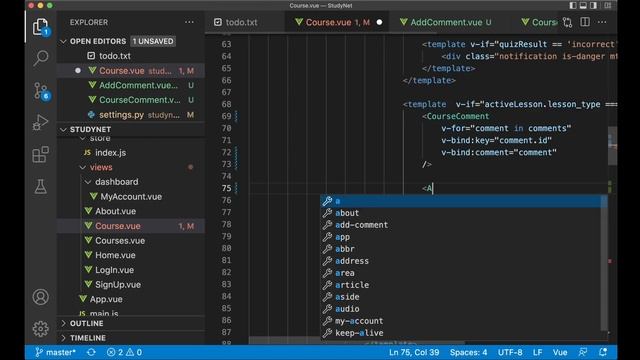Open the Manage gear menu
Viewport: 640px width, 360px height.
pyautogui.click(x=40, y=329)
